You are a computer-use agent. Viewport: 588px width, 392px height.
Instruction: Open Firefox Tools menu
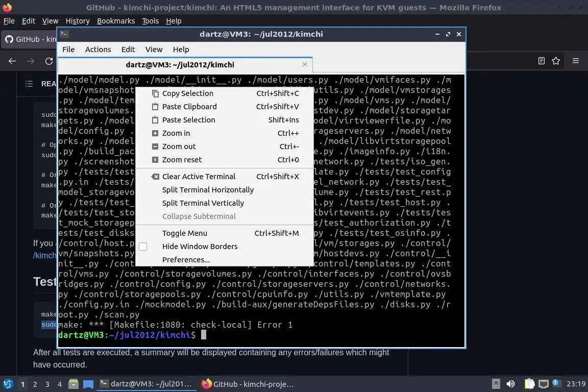pyautogui.click(x=151, y=21)
